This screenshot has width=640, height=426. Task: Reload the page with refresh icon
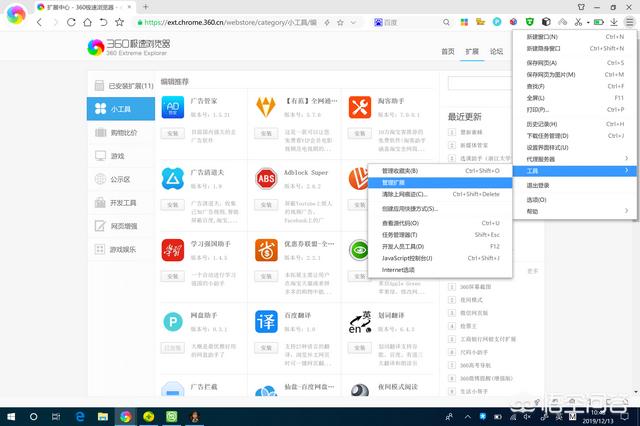pyautogui.click(x=71, y=22)
